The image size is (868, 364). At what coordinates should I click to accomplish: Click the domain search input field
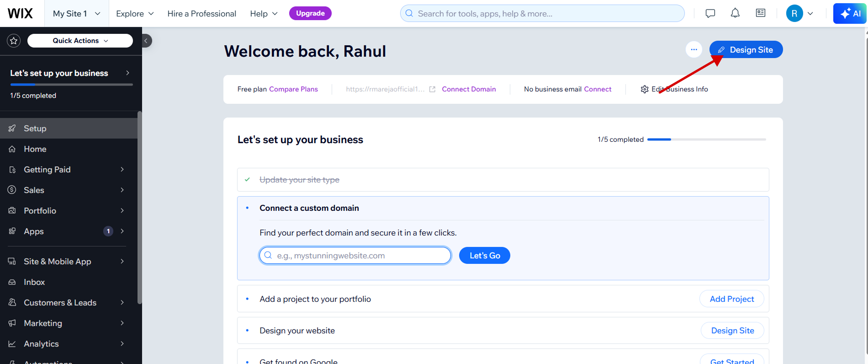click(355, 255)
